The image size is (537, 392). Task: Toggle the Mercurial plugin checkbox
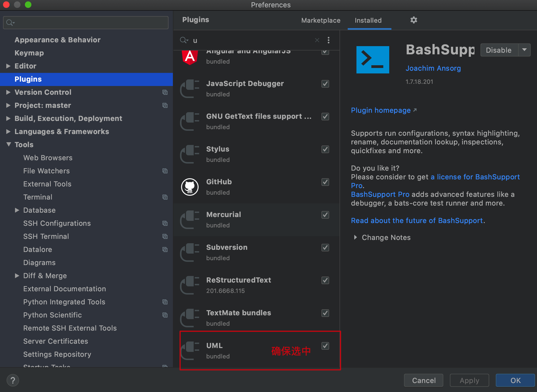coord(325,215)
